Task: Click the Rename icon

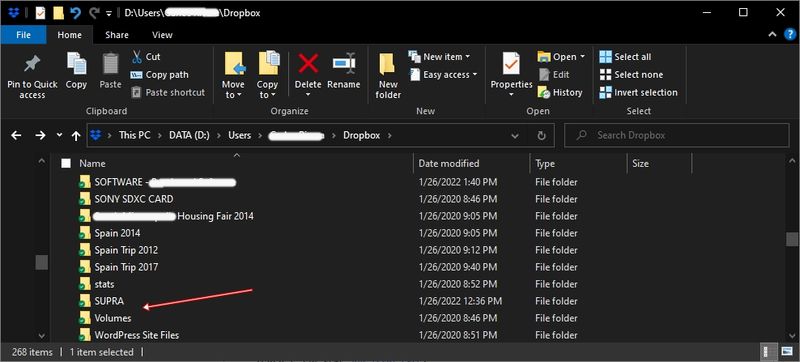Action: coord(344,64)
